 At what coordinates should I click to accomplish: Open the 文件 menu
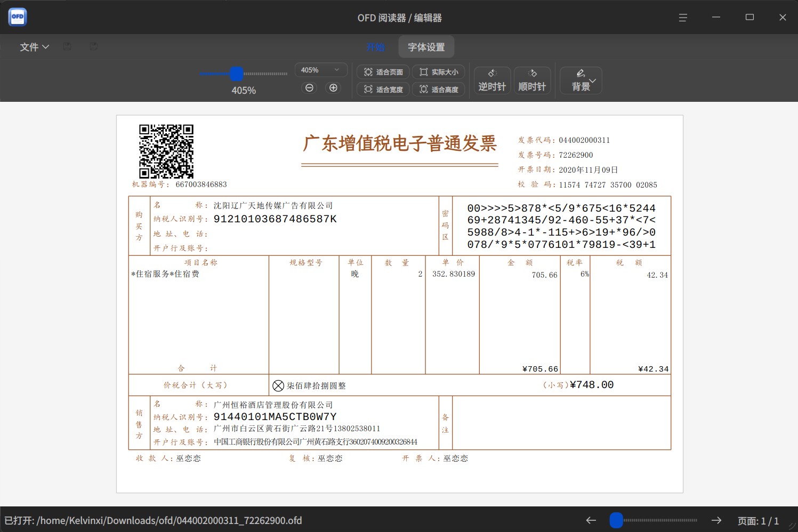35,47
